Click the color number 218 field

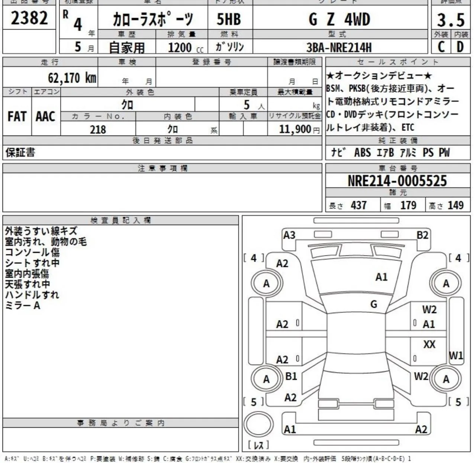click(98, 129)
